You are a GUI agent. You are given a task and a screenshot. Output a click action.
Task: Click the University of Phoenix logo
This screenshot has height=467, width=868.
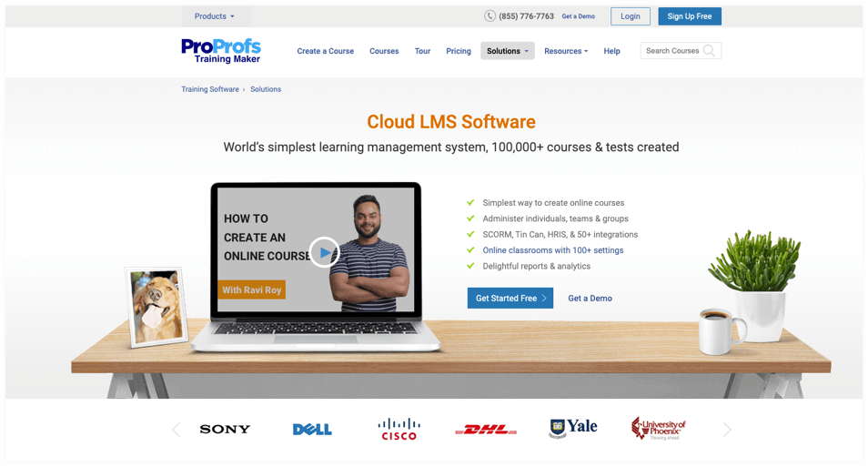coord(659,429)
